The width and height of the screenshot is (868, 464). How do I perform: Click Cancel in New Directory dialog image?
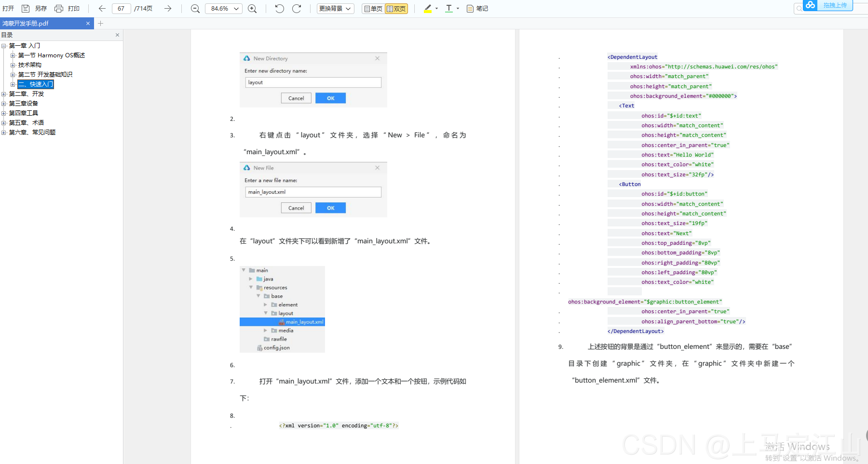(296, 98)
